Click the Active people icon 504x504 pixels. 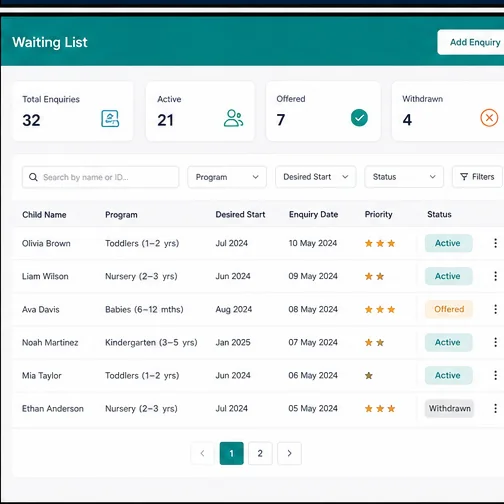(233, 118)
